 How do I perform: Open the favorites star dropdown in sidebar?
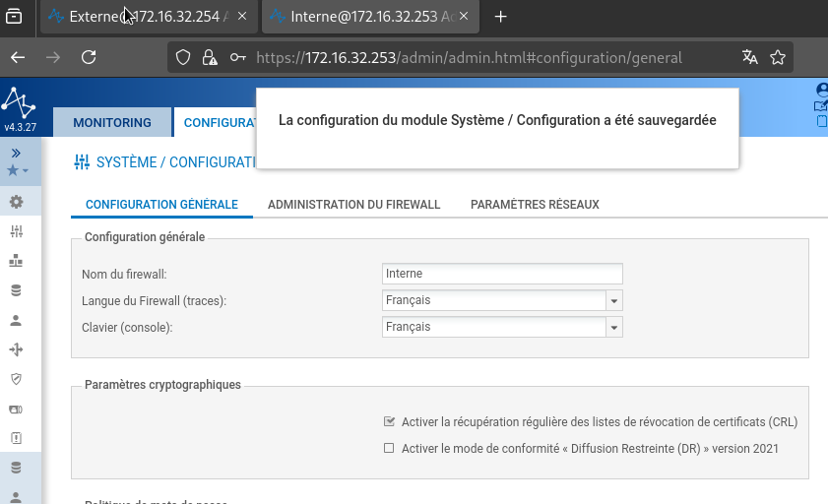17,170
